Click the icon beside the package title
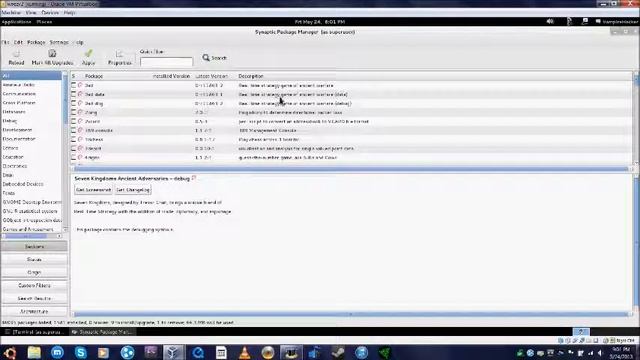 coord(194,178)
